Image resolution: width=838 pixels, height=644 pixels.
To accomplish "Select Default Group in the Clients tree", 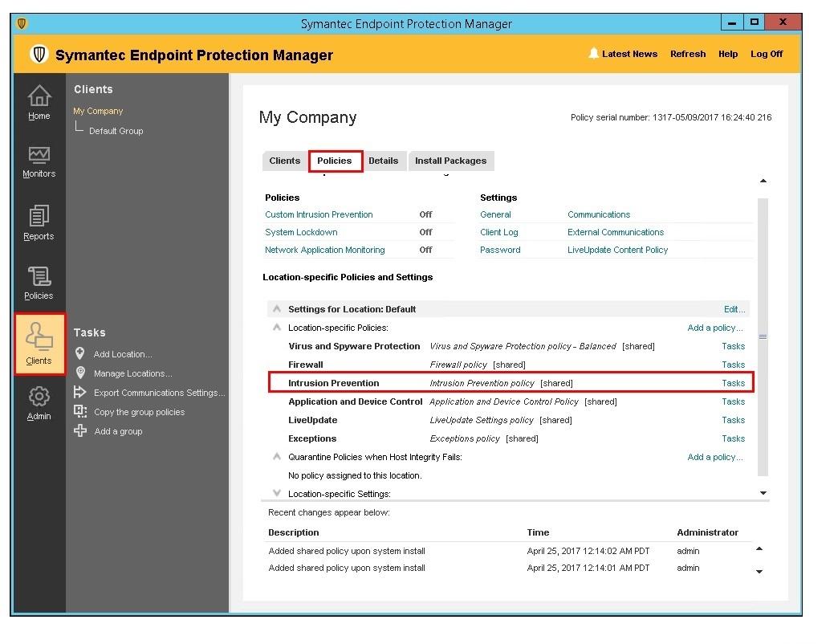I will pyautogui.click(x=116, y=131).
